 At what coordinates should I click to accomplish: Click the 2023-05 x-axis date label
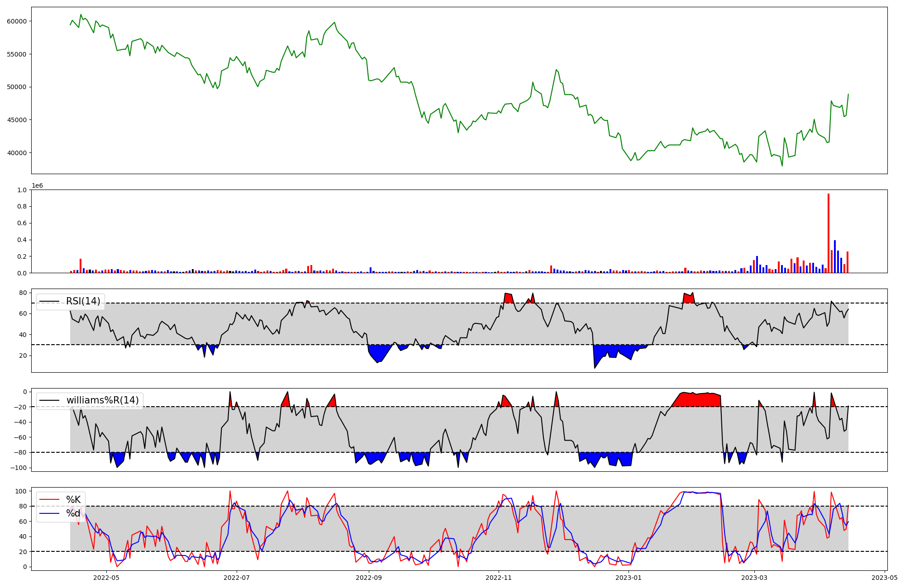tap(884, 578)
